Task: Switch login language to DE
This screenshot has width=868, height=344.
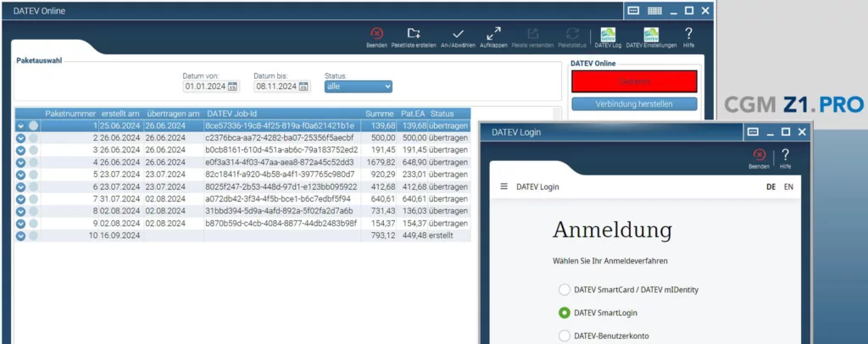Action: (x=771, y=187)
